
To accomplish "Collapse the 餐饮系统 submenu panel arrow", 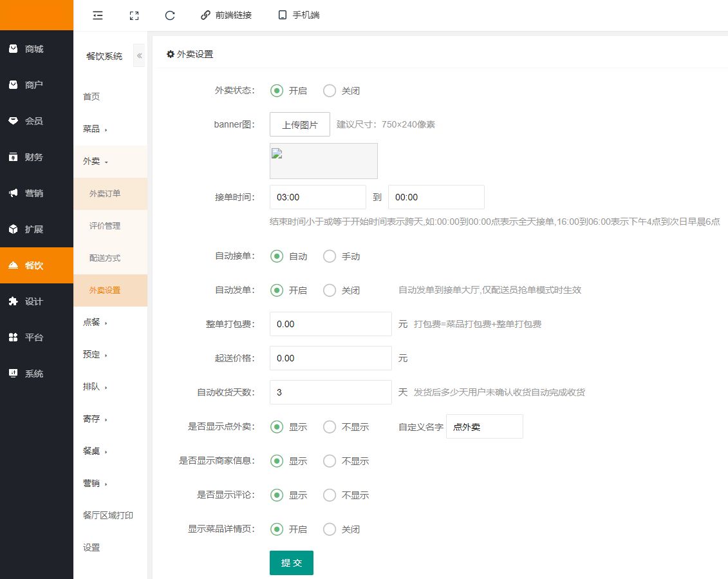I will (x=139, y=56).
